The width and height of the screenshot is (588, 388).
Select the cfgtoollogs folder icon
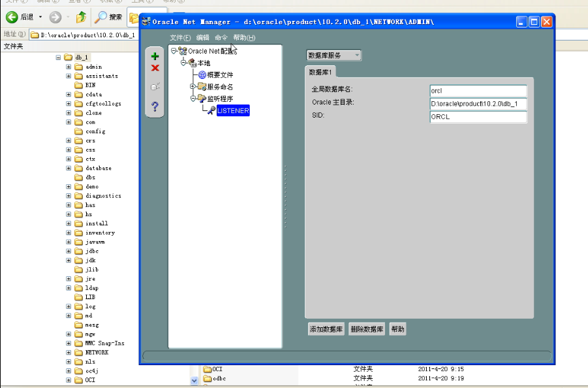tap(78, 104)
